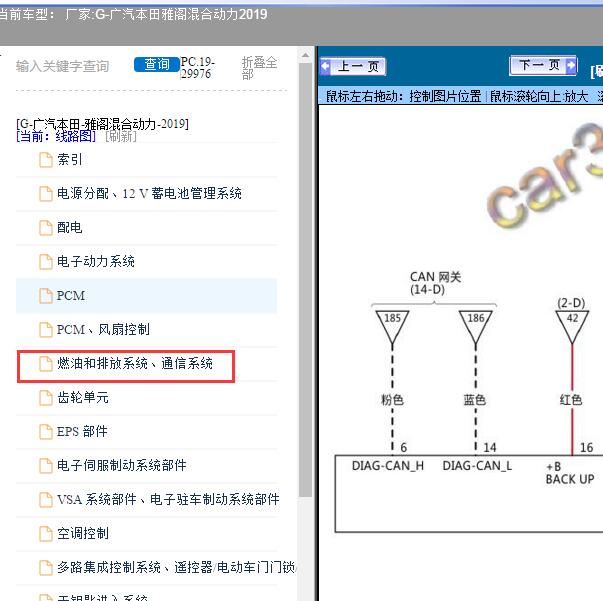Open the 配电 entry
Image resolution: width=603 pixels, height=601 pixels.
click(70, 228)
